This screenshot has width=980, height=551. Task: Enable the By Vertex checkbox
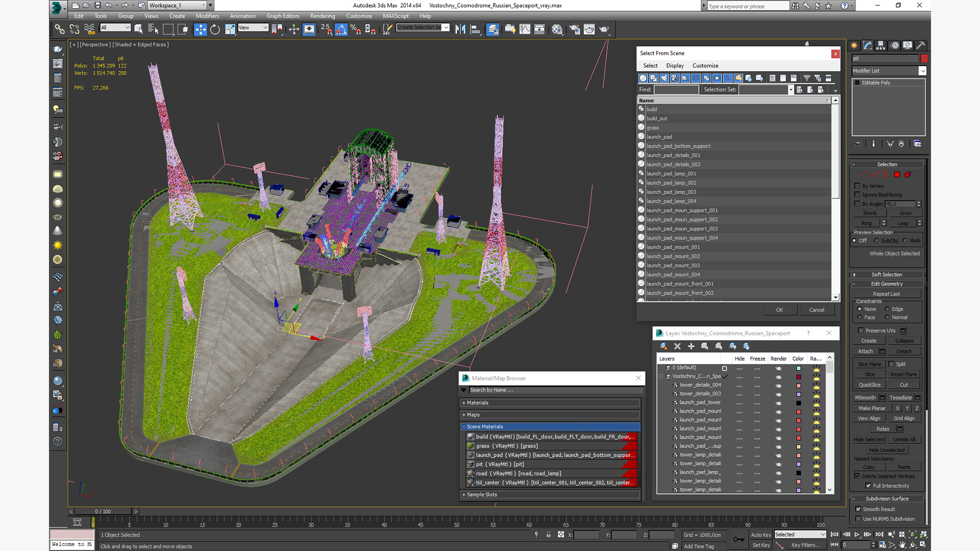(857, 186)
